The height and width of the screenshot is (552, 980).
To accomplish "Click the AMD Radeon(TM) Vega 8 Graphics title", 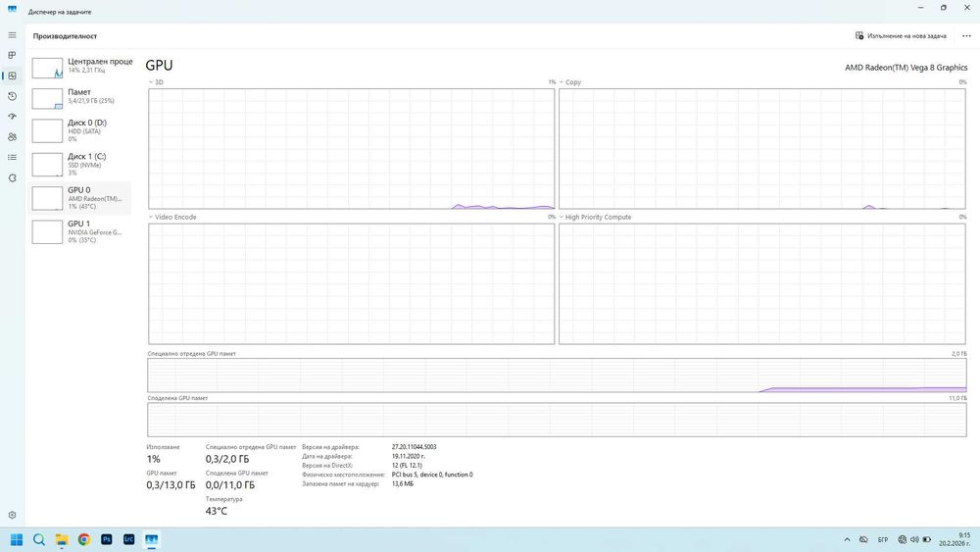I will (906, 68).
